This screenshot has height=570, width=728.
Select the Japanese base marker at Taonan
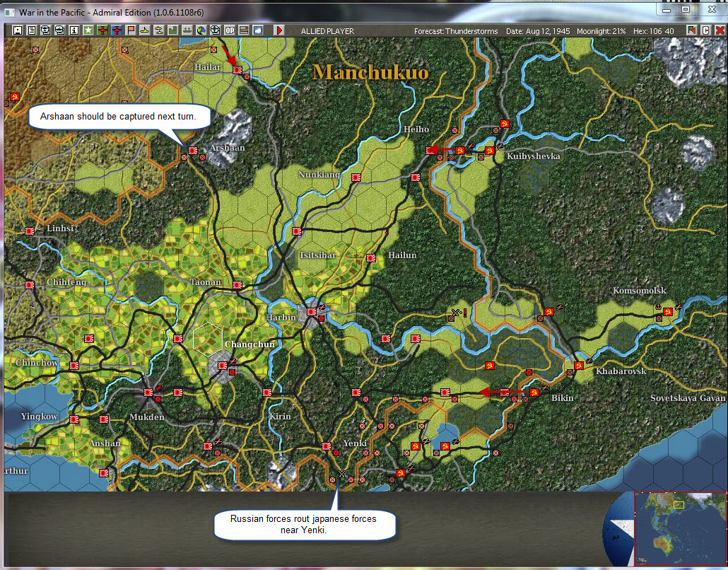pyautogui.click(x=237, y=284)
